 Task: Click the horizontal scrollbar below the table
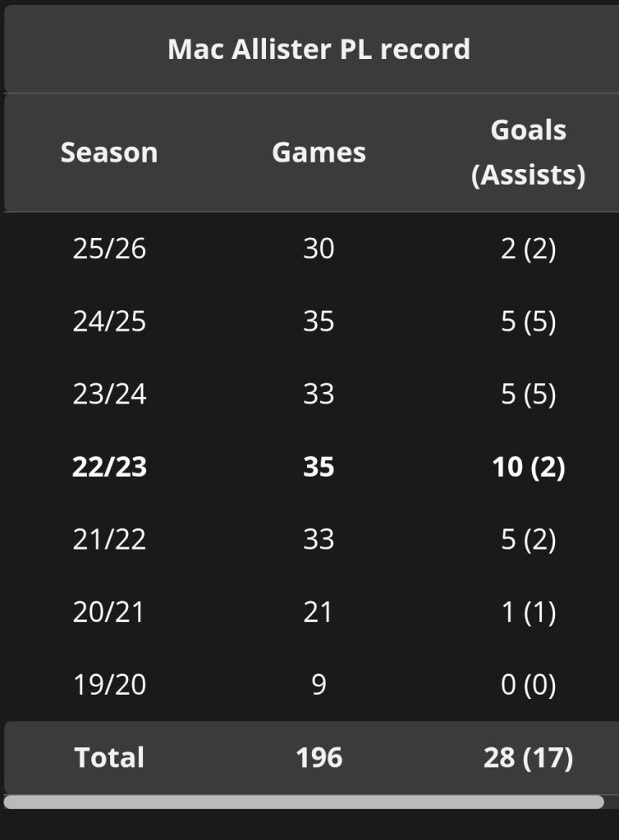(304, 801)
